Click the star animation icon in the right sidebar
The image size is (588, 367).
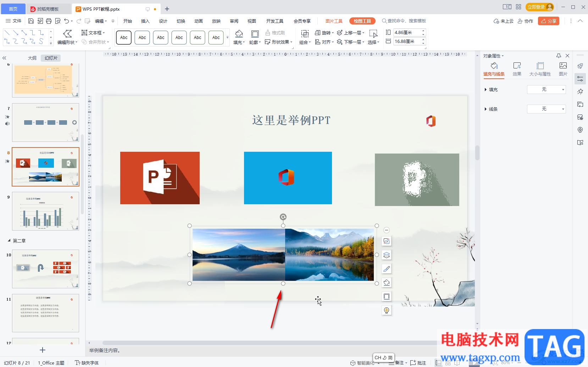[x=580, y=91]
